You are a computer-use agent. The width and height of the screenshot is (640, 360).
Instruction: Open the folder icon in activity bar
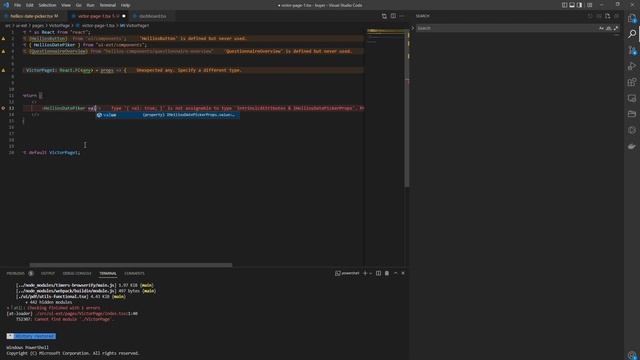click(x=632, y=114)
